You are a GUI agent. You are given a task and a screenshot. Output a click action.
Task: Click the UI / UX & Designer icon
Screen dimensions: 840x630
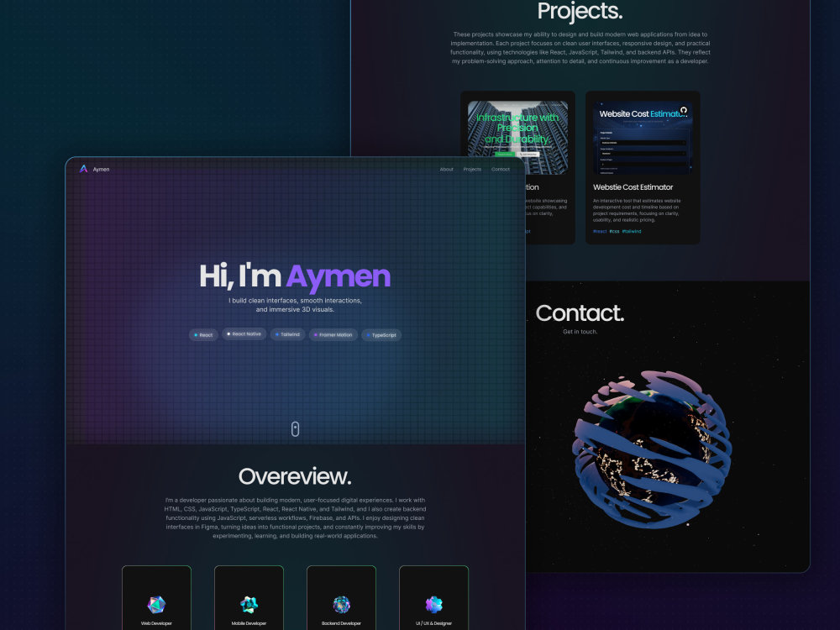(434, 605)
